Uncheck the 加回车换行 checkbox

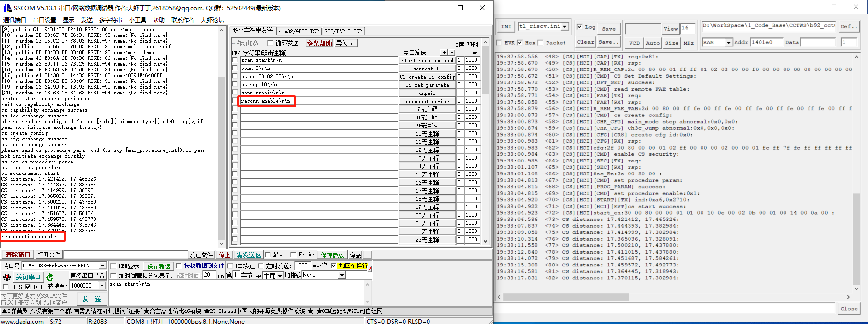[x=333, y=266]
